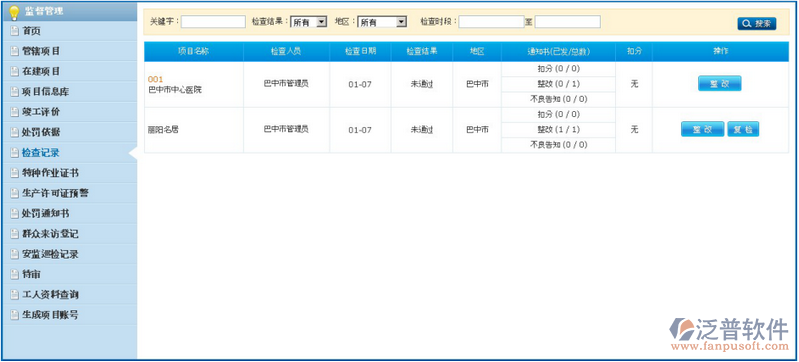Click the lightbulb icon beside 监督管理
The image size is (799, 362).
point(14,12)
